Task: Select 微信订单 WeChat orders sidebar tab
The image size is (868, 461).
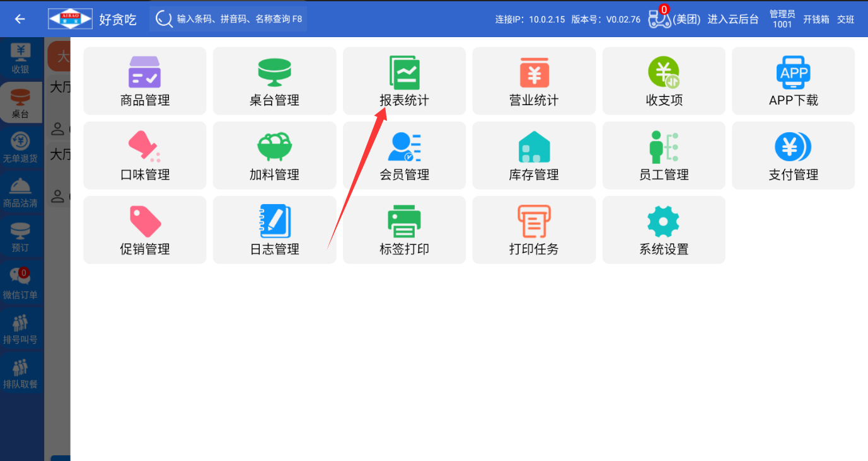Action: point(21,284)
